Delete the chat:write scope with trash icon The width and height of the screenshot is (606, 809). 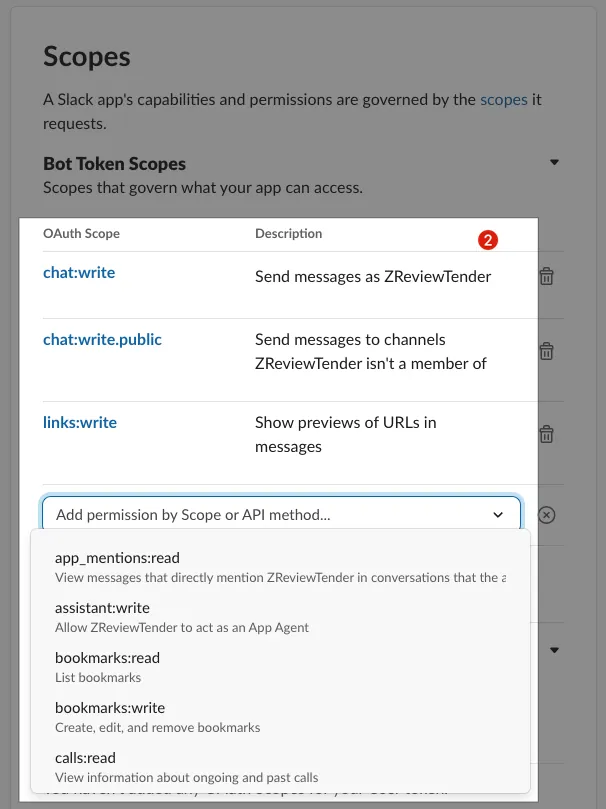[x=546, y=277]
